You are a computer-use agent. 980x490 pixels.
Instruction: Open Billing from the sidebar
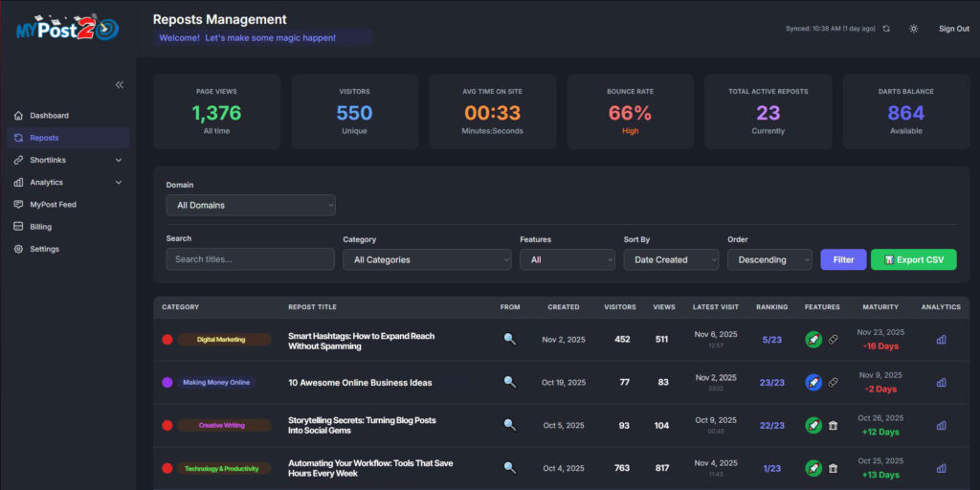[x=40, y=227]
